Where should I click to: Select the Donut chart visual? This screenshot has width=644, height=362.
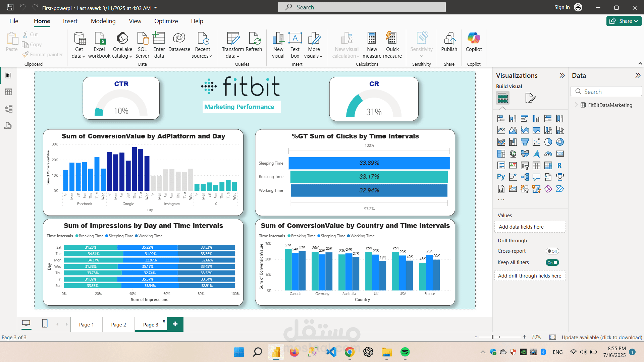point(560,142)
